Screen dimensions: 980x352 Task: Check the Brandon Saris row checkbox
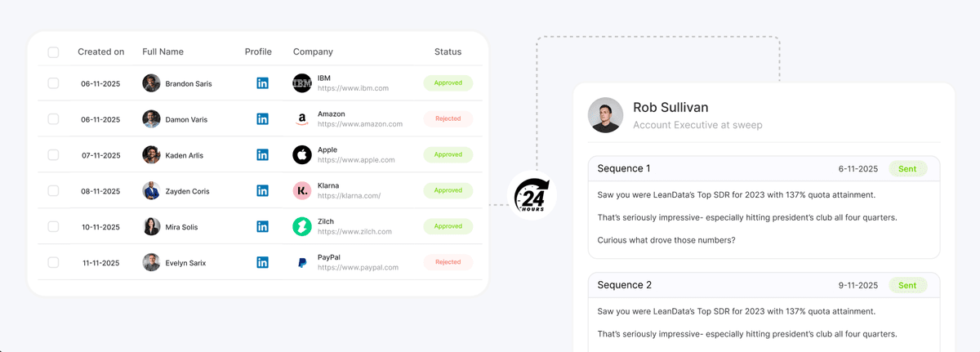(x=53, y=83)
